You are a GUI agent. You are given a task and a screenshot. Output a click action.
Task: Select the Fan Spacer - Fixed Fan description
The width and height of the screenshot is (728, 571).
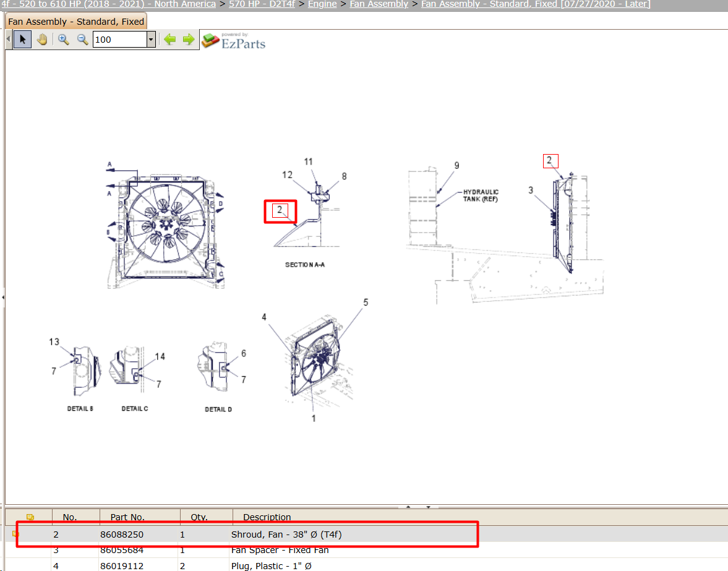coord(280,550)
